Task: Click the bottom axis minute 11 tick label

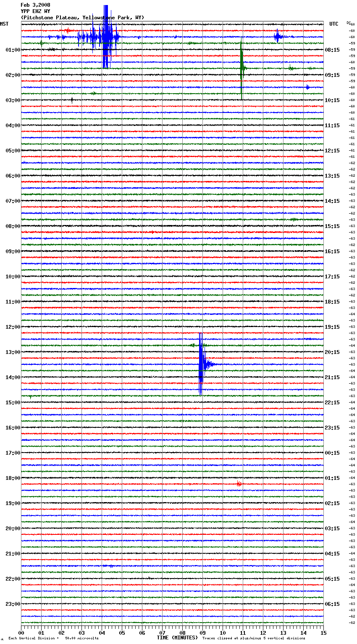Action: 243,633
